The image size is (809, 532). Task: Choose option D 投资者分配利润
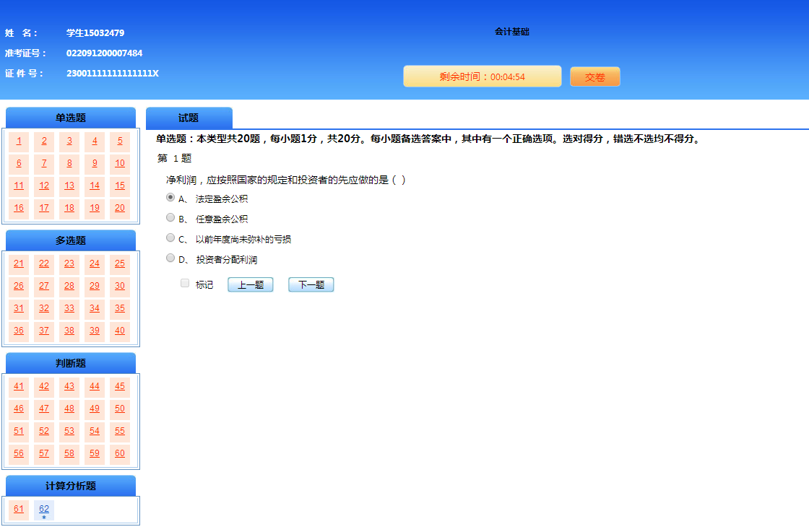pos(170,257)
